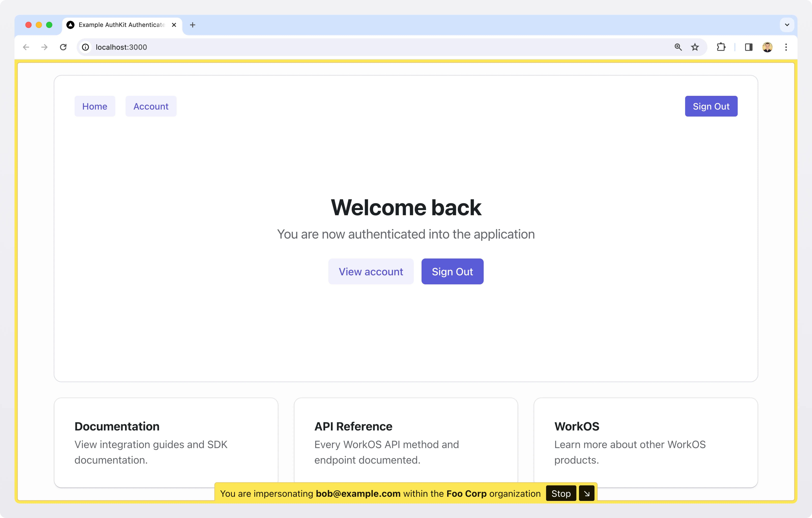812x518 pixels.
Task: Open the Documentation card
Action: pos(166,443)
